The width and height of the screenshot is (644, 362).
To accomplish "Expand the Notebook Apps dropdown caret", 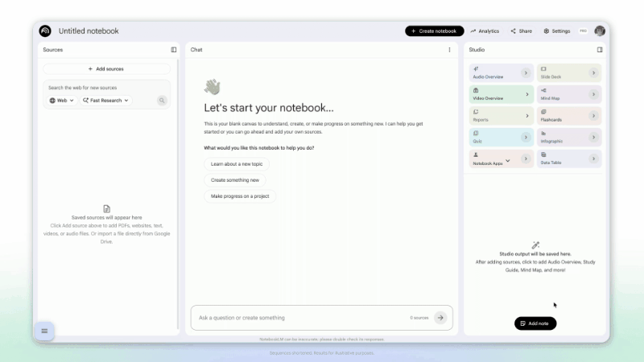I will [x=508, y=161].
